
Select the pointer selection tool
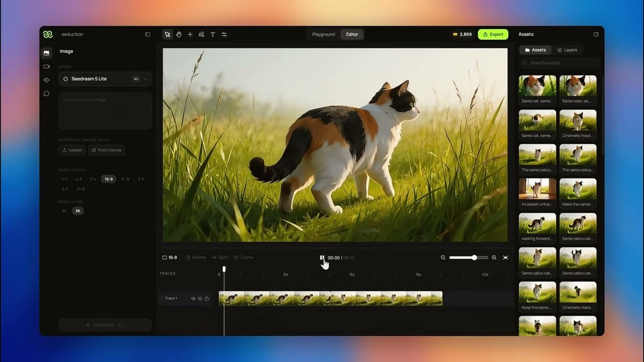click(167, 34)
